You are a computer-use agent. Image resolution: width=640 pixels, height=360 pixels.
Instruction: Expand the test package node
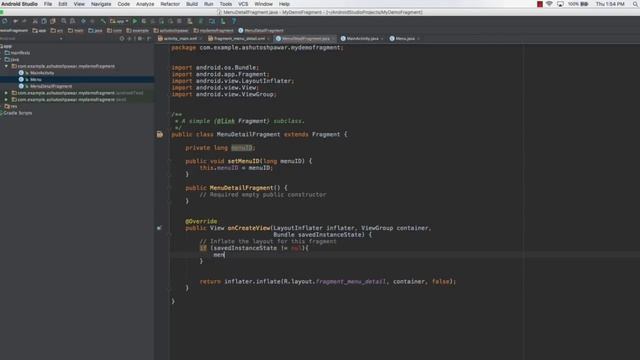click(6, 100)
